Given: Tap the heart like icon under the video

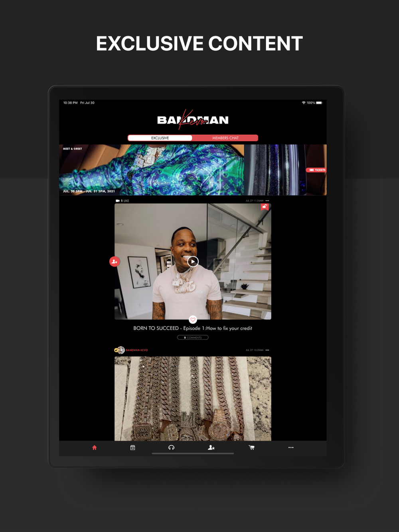Looking at the screenshot, I should coord(193,319).
